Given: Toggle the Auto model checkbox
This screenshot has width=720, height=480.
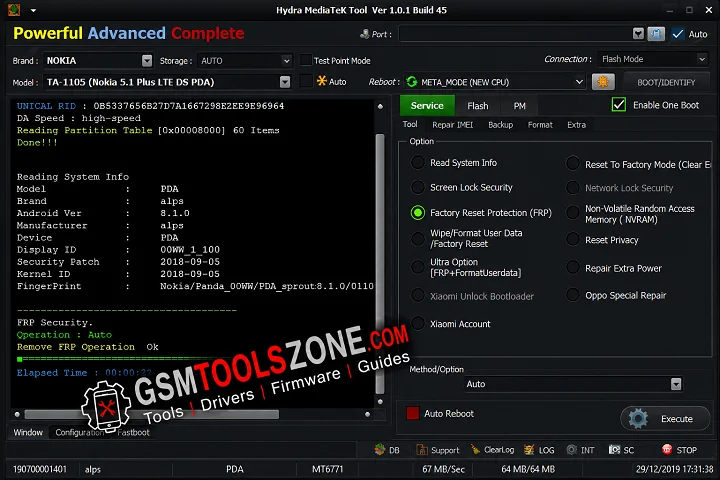Looking at the screenshot, I should click(x=306, y=81).
